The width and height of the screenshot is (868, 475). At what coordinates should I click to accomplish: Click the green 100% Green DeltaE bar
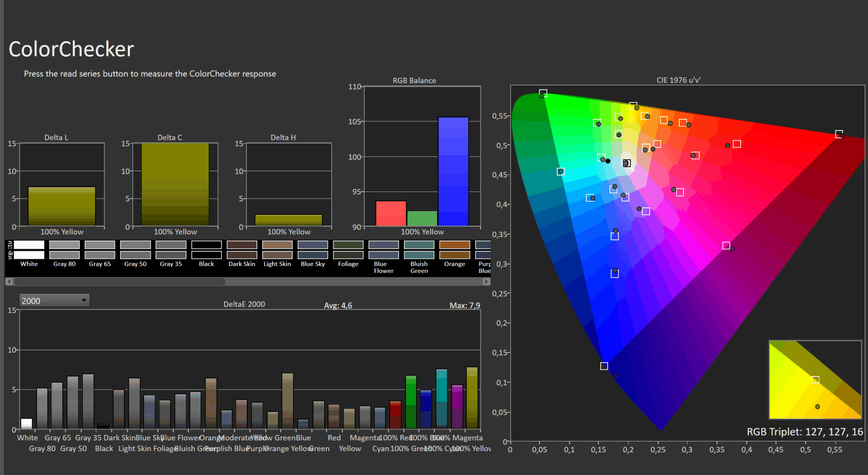411,402
